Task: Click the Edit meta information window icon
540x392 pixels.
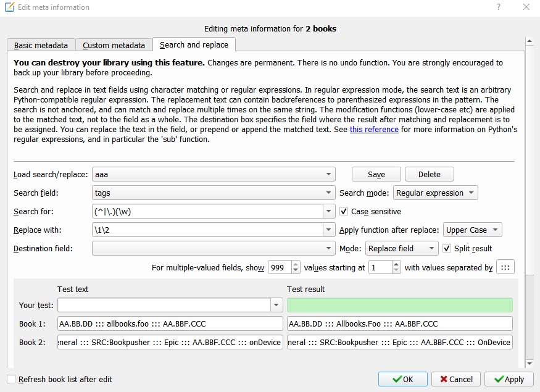Action: point(10,7)
